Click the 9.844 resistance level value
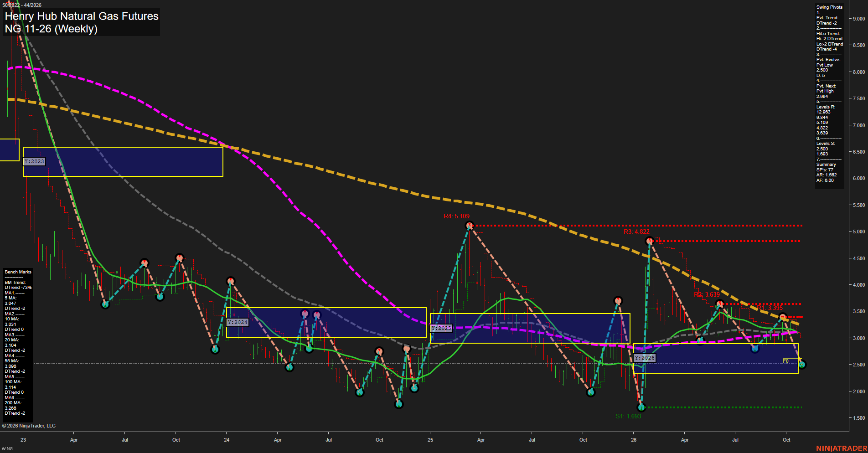The height and width of the screenshot is (453, 868). pos(822,118)
